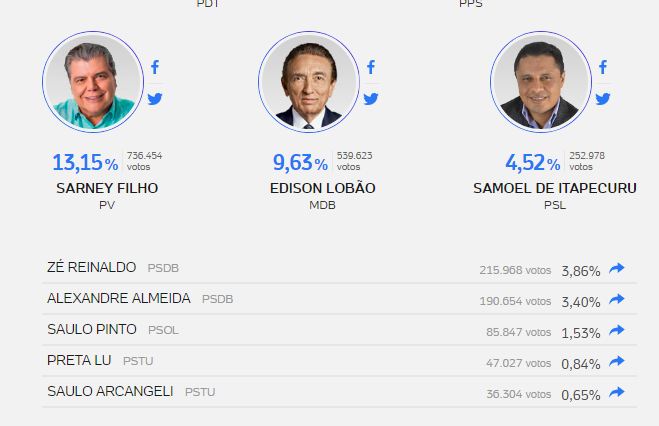Share Zé Reinaldo's result via arrow icon
Image resolution: width=659 pixels, height=426 pixels.
[x=617, y=269]
